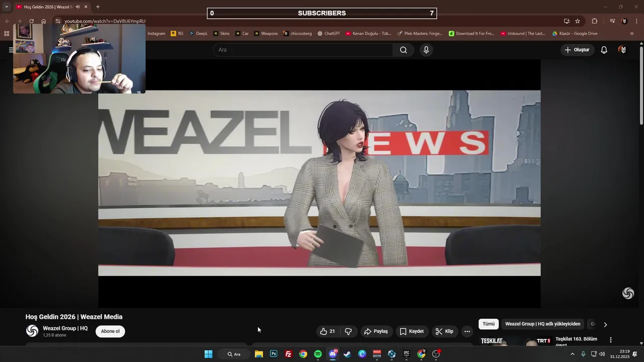Mute the tab using its speaker icon
The image size is (644, 362).
pos(77,7)
